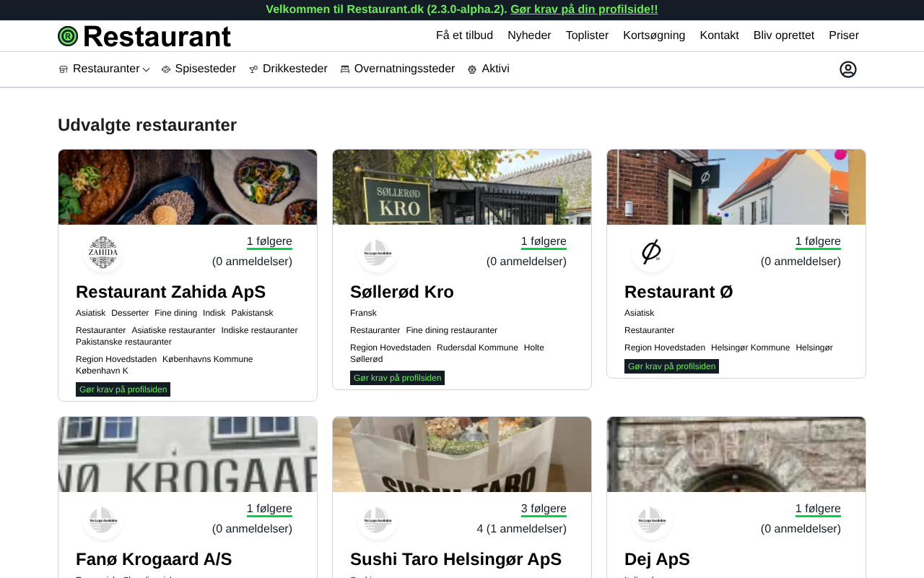Open the Søllerød Kro title link
924x578 pixels.
click(402, 292)
